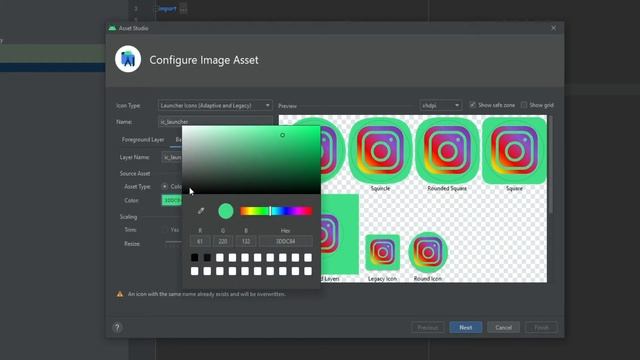Viewport: 640px width, 360px height.
Task: Click the R value input field
Action: 200,241
